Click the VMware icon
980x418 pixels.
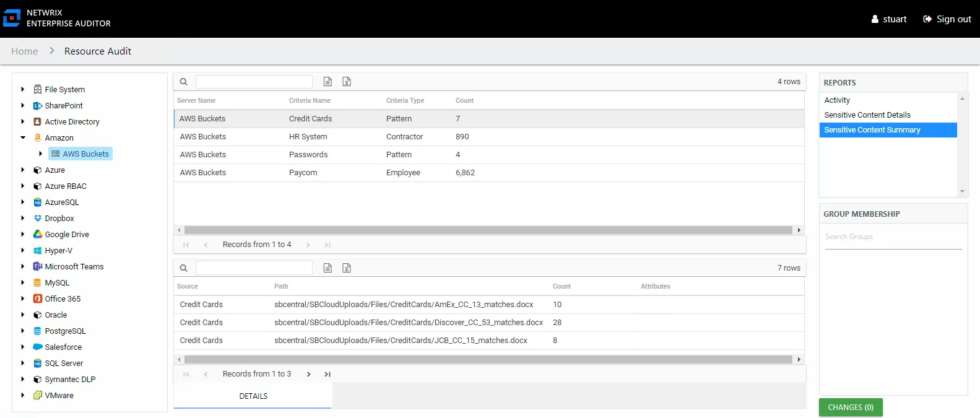click(x=38, y=395)
